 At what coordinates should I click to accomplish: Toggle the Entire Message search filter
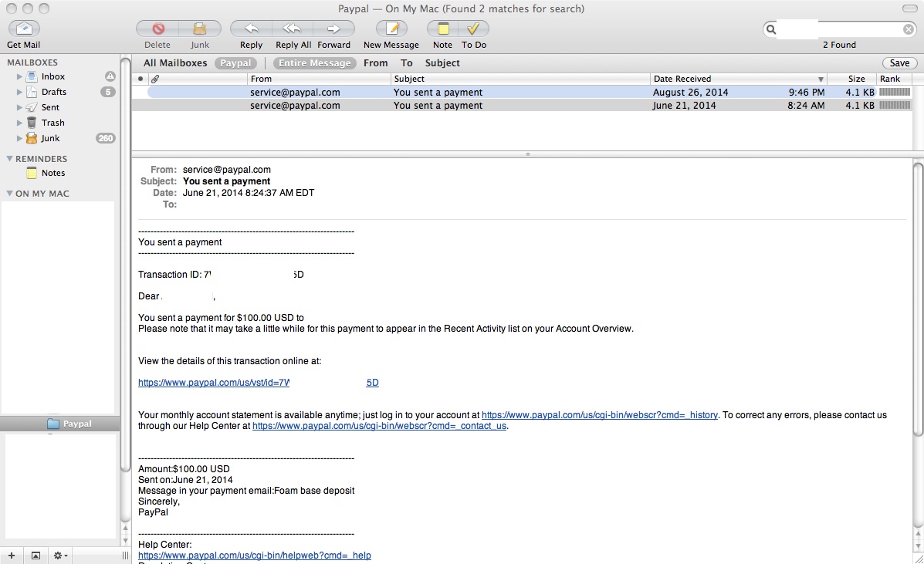tap(314, 63)
